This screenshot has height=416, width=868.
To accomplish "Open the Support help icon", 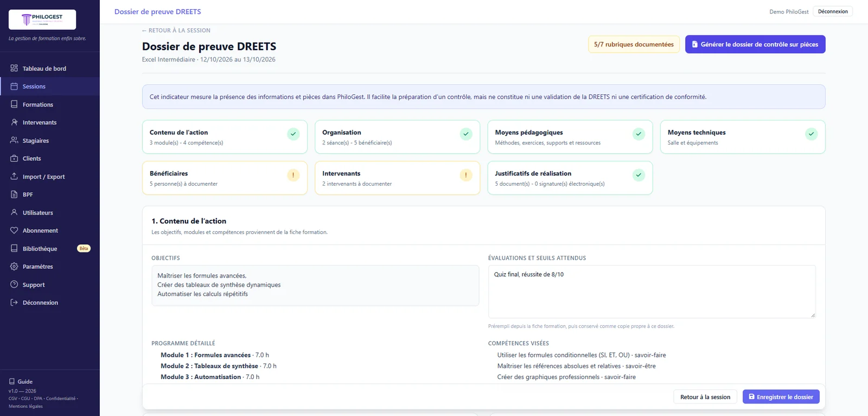I will point(14,285).
